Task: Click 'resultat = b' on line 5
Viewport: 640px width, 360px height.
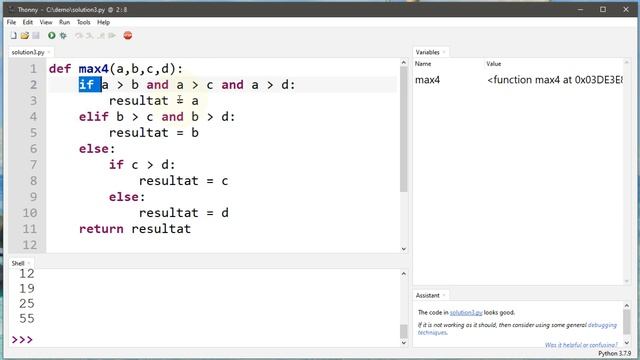Action: 154,133
